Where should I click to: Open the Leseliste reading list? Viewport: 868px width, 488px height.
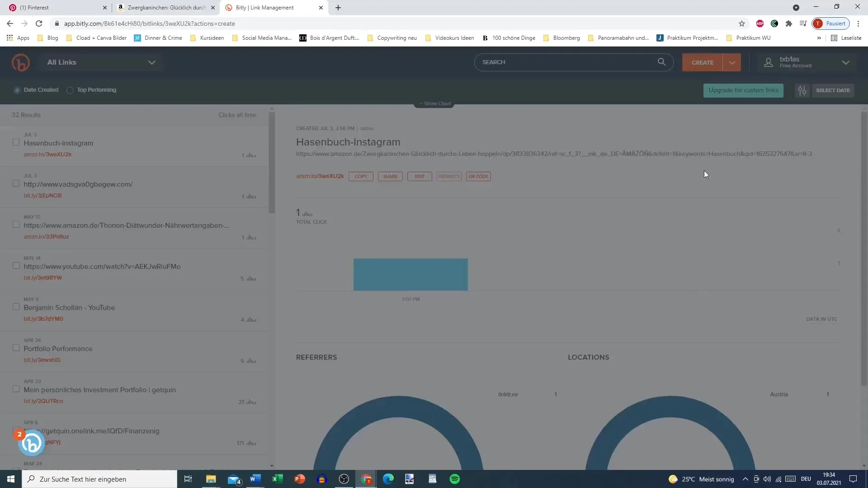846,38
